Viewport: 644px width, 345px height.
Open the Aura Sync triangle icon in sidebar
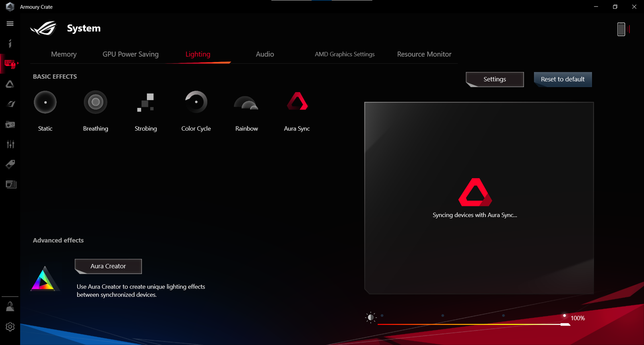coord(10,84)
